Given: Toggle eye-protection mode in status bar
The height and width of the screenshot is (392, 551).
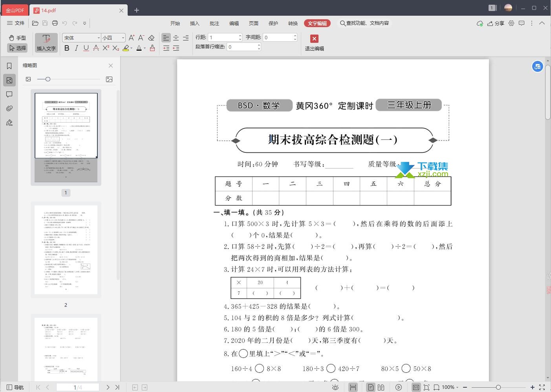Looking at the screenshot, I should pyautogui.click(x=335, y=387).
